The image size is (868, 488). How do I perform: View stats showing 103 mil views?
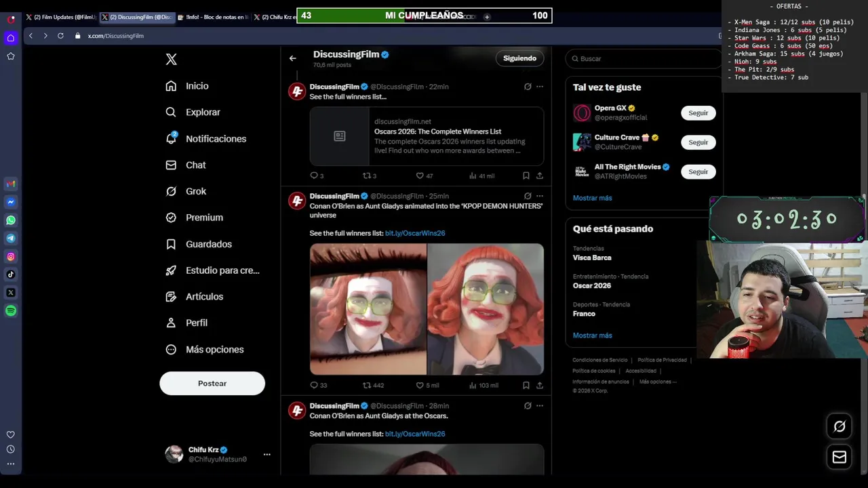point(484,385)
